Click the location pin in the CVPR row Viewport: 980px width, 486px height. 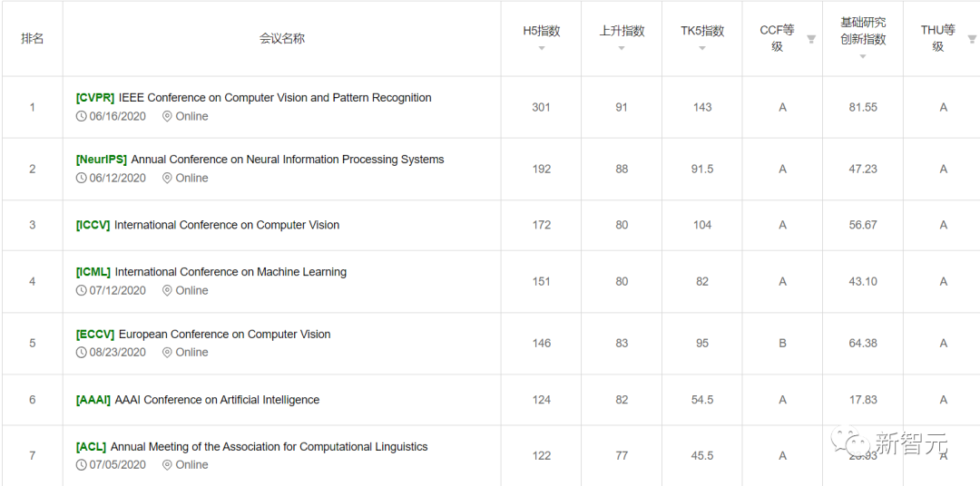pyautogui.click(x=167, y=116)
